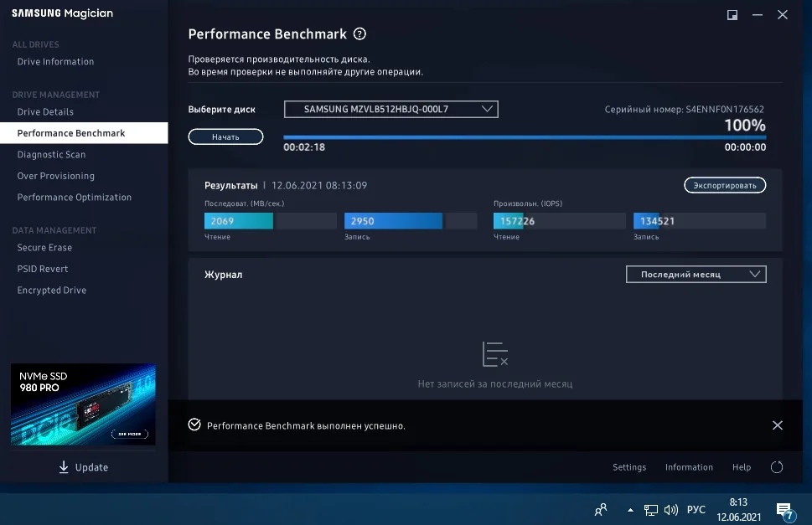Screen dimensions: 812x525
Task: Click the Начать button
Action: [225, 136]
